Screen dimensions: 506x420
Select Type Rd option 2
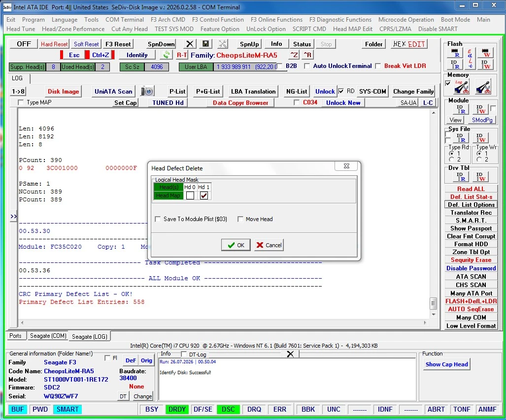click(451, 160)
